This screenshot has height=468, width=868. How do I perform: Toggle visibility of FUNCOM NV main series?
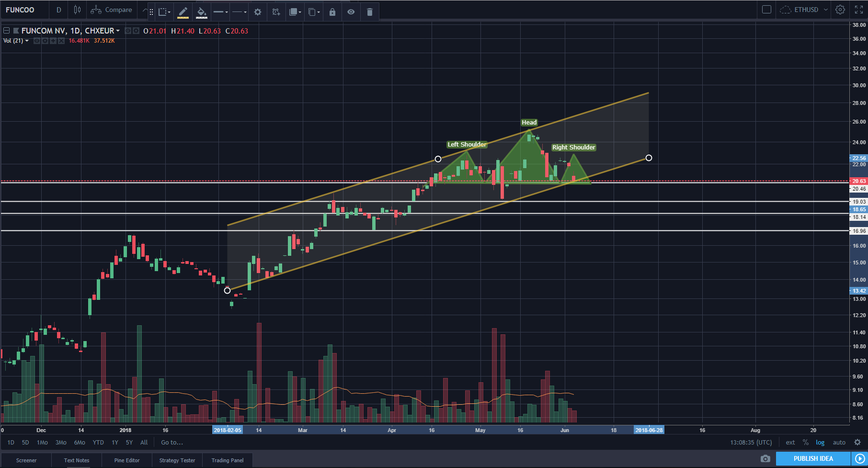coord(128,31)
